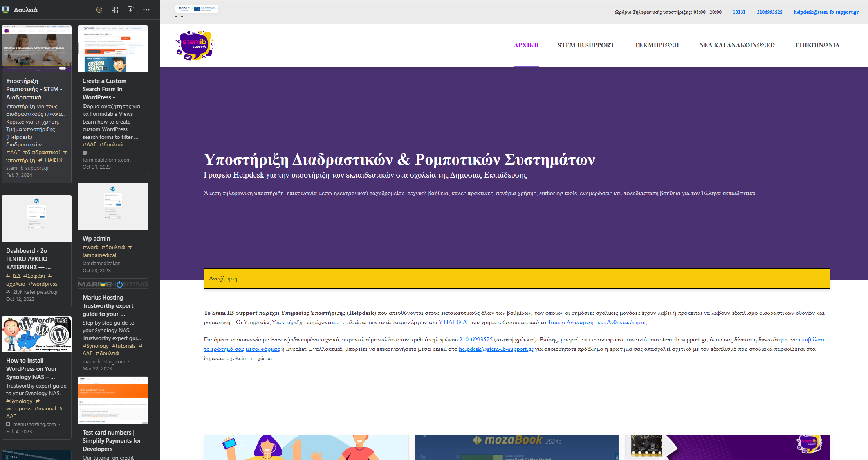Click stem-ib-support.gr domain on first card
868x460 pixels.
tap(28, 168)
